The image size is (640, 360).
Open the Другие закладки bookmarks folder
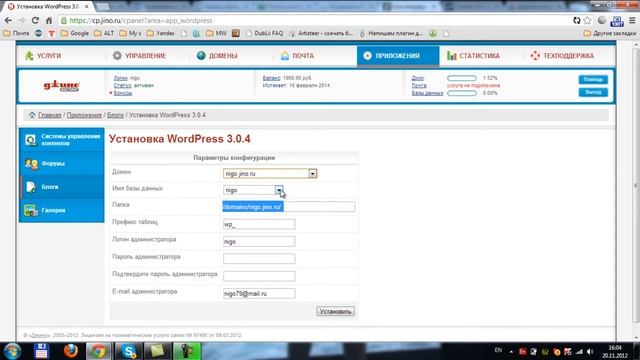610,33
